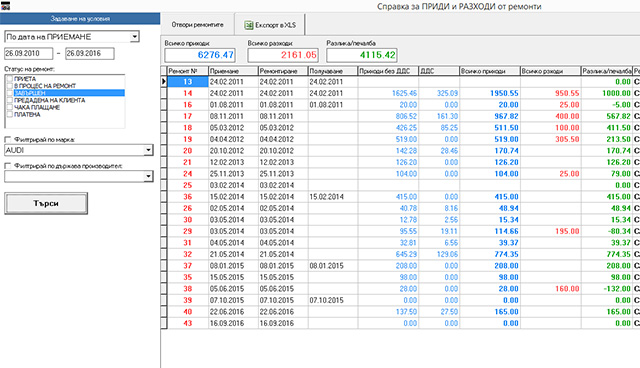This screenshot has height=368, width=640.
Task: Click the 137.50 income without VAT cell
Action: click(x=388, y=312)
